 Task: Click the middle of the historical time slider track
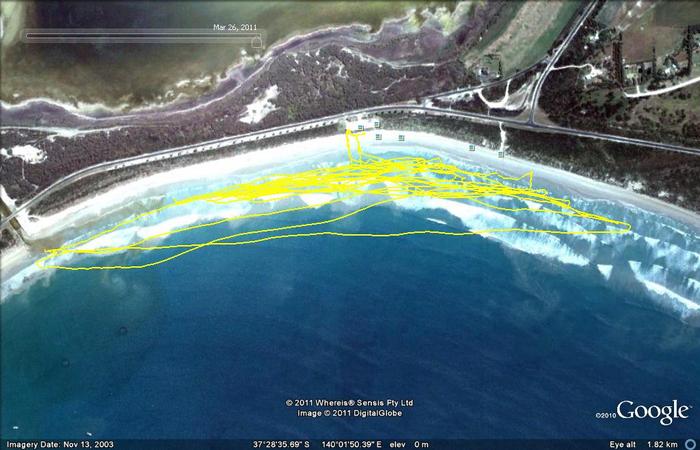[140, 36]
